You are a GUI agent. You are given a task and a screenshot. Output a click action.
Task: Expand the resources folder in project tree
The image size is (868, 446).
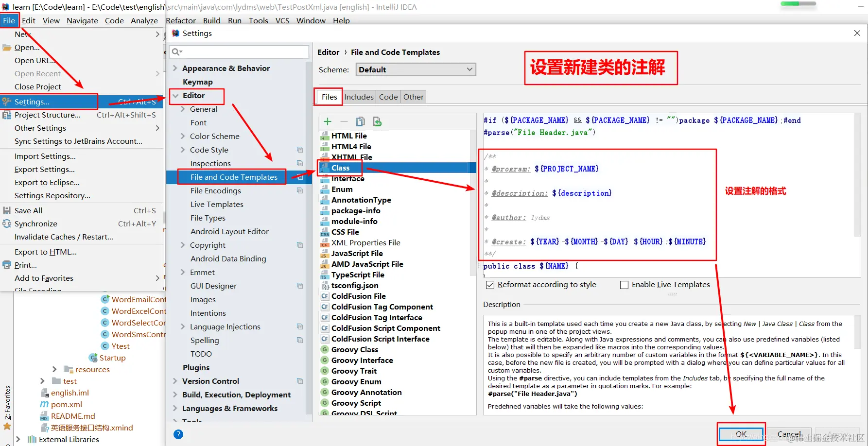tap(54, 369)
